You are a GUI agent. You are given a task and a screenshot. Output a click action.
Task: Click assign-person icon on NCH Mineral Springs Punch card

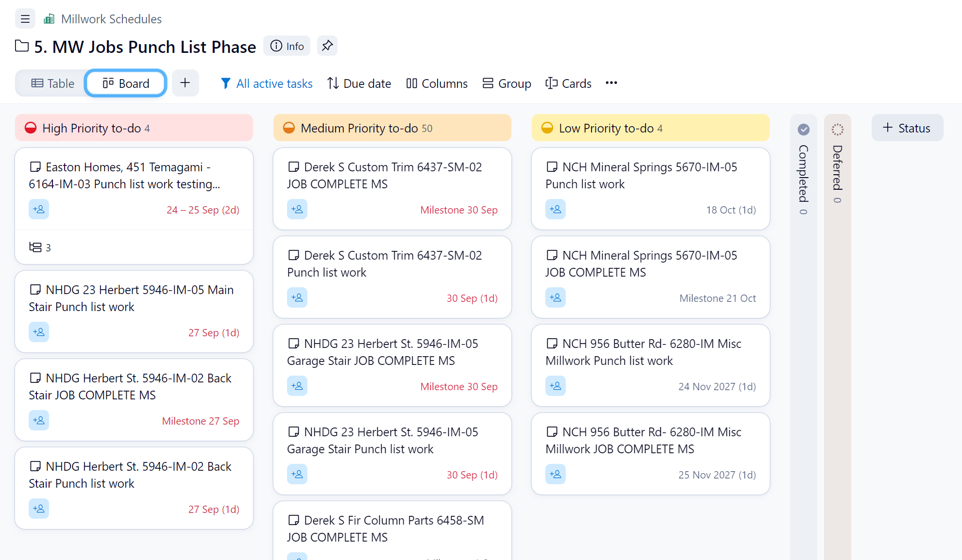point(556,210)
